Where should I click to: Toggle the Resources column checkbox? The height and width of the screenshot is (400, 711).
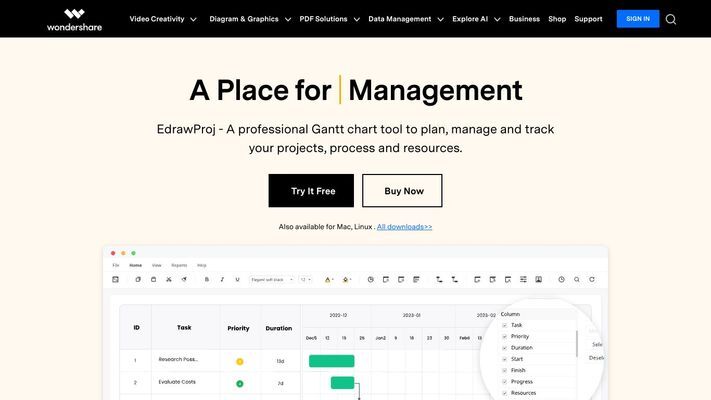tap(504, 393)
